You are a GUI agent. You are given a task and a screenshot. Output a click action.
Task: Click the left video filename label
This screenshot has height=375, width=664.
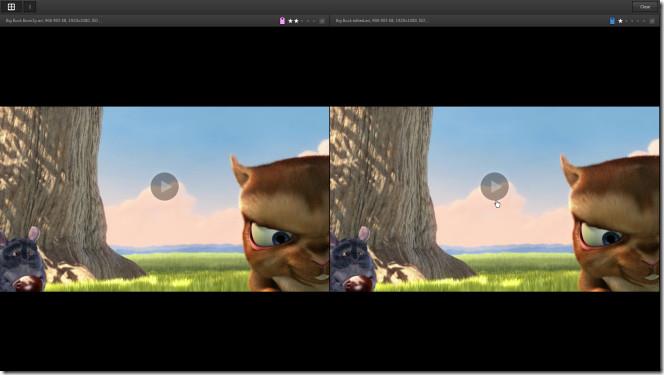pos(52,20)
